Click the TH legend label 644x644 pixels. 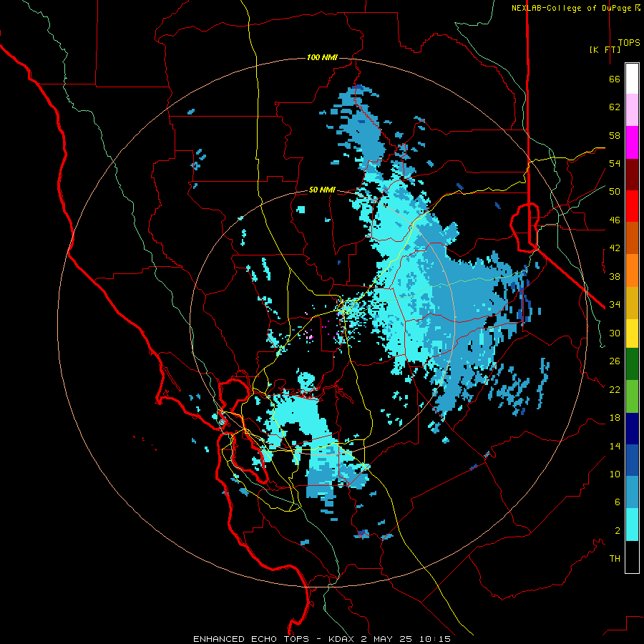point(615,559)
